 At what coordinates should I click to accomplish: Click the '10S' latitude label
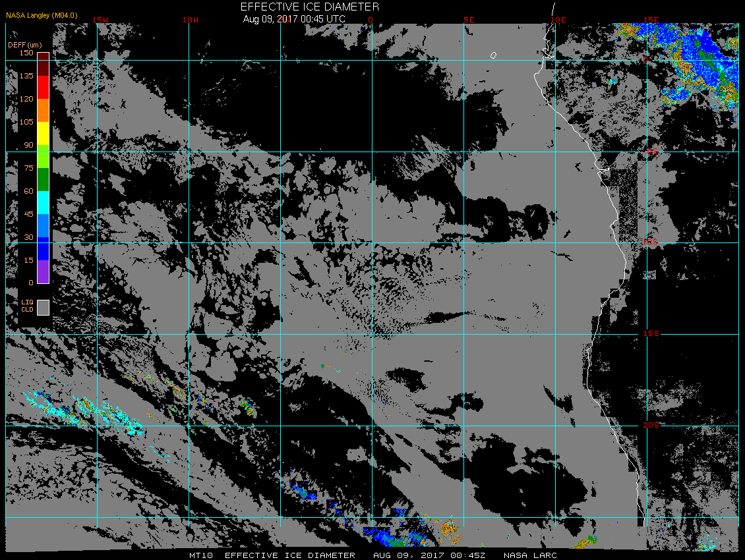[650, 242]
